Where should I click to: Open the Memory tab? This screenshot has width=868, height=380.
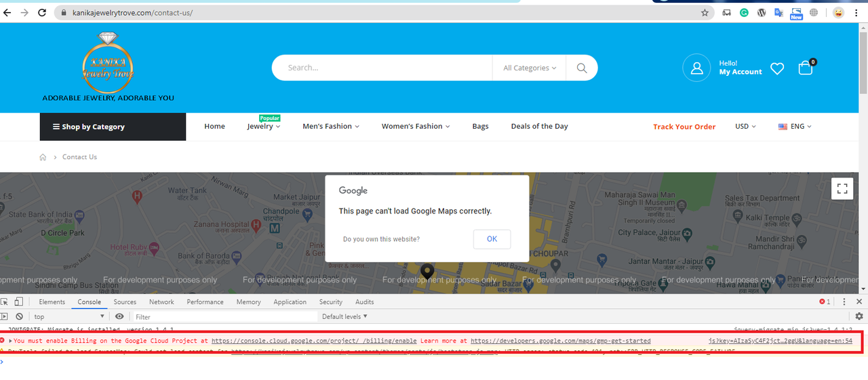(x=249, y=302)
